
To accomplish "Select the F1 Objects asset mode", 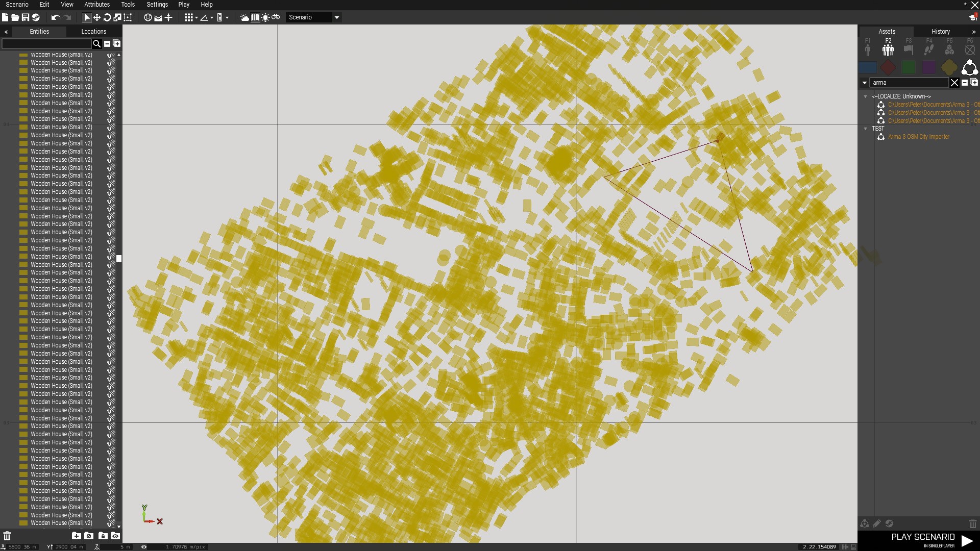I will point(868,47).
